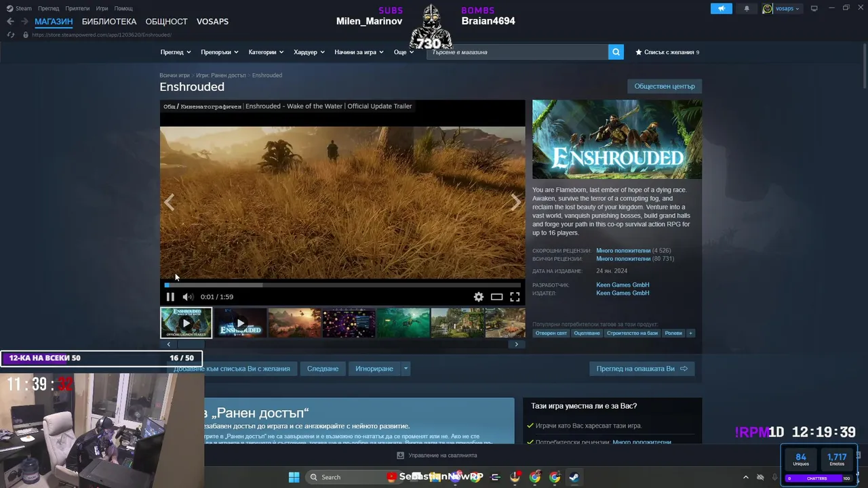The height and width of the screenshot is (488, 868).
Task: Open Steam announcements megaphone button
Action: pos(722,8)
